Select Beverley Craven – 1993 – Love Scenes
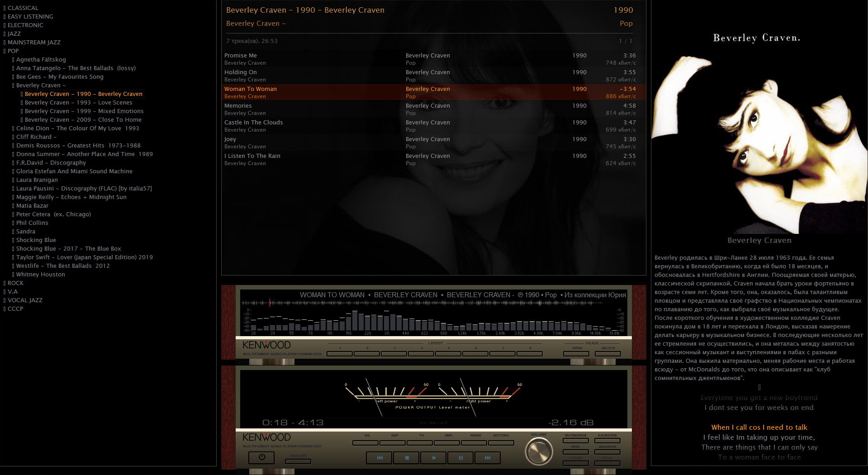This screenshot has width=868, height=475. point(79,103)
